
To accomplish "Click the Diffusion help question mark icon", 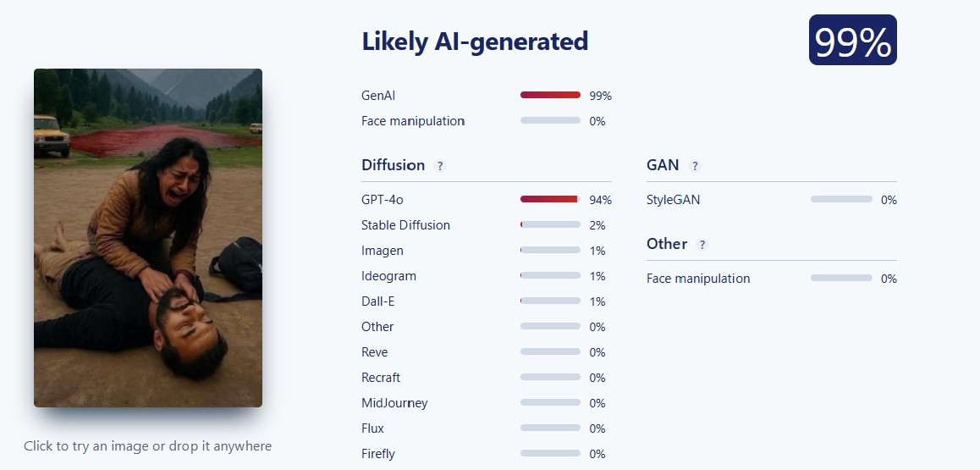I will [x=440, y=166].
